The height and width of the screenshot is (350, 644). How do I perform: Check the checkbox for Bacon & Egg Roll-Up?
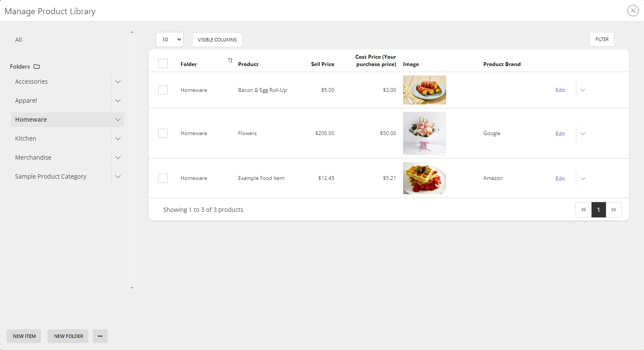163,90
